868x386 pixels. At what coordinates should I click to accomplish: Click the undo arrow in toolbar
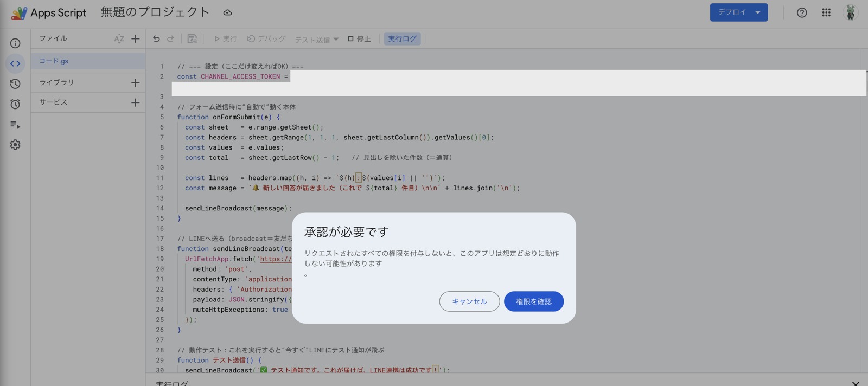coord(156,38)
